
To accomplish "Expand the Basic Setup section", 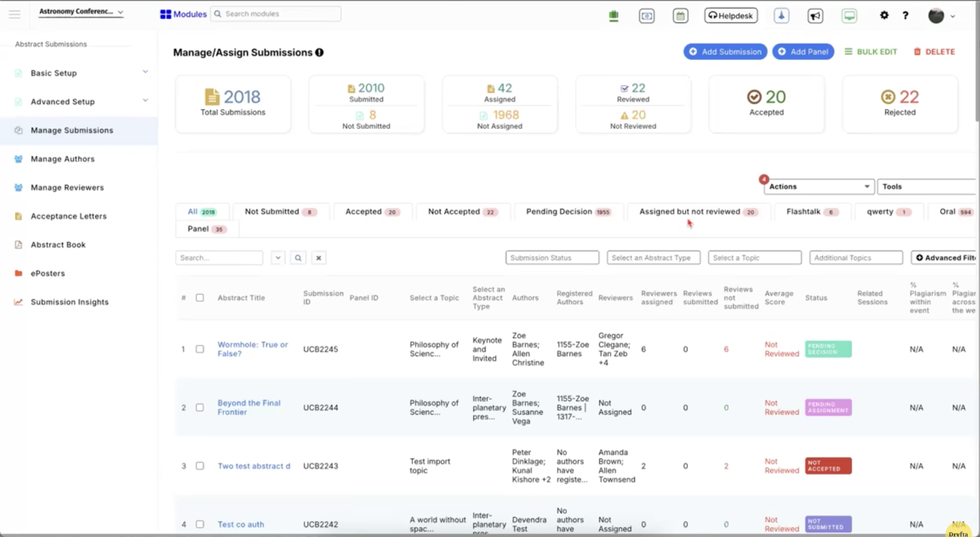I will pyautogui.click(x=145, y=72).
